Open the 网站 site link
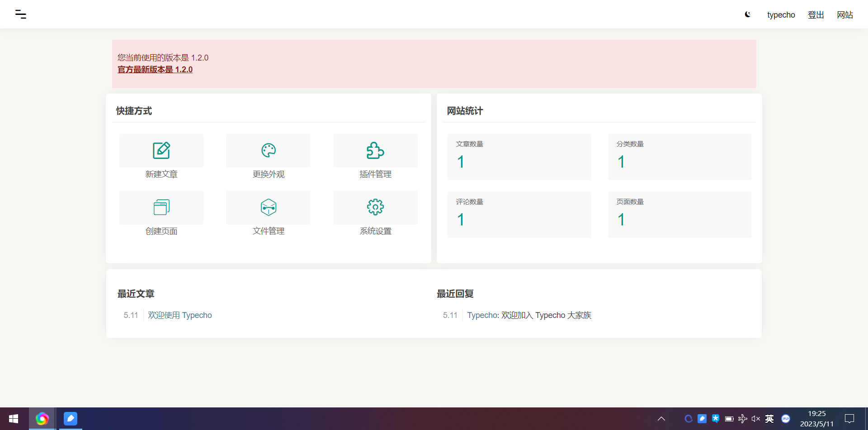The image size is (868, 430). 844,15
